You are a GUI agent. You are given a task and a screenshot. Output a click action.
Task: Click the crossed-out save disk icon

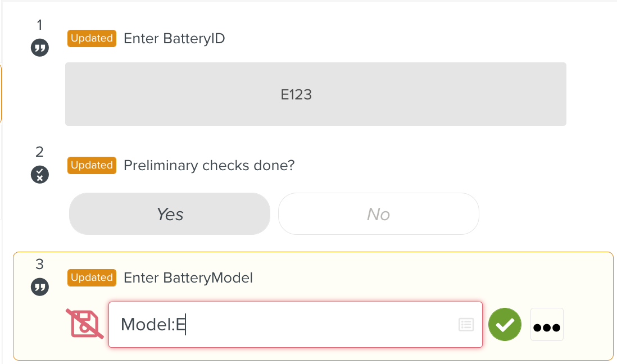click(x=85, y=324)
